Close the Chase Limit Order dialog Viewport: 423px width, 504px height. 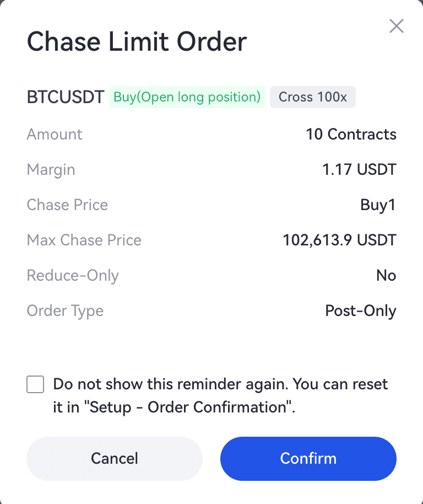(x=397, y=26)
